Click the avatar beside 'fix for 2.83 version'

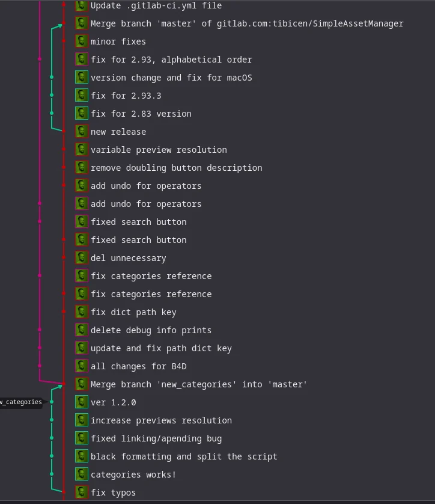tap(82, 113)
